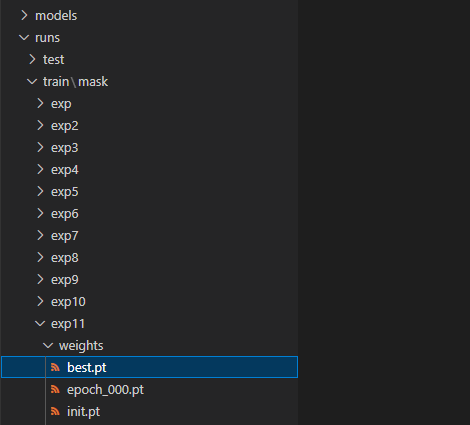
Task: Collapse the exp11 folder chevron
Action: coord(40,324)
